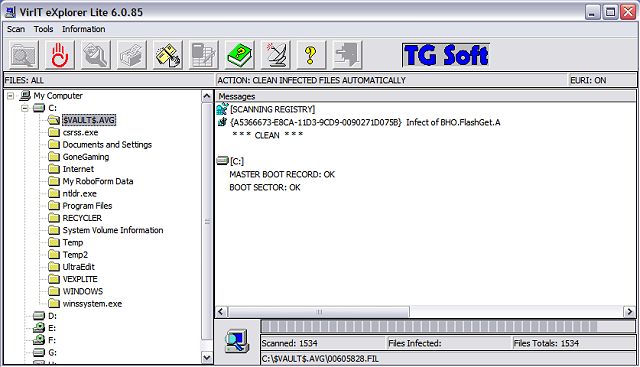The width and height of the screenshot is (640, 367).
Task: Click the C: drive icon in tree
Action: tap(39, 108)
